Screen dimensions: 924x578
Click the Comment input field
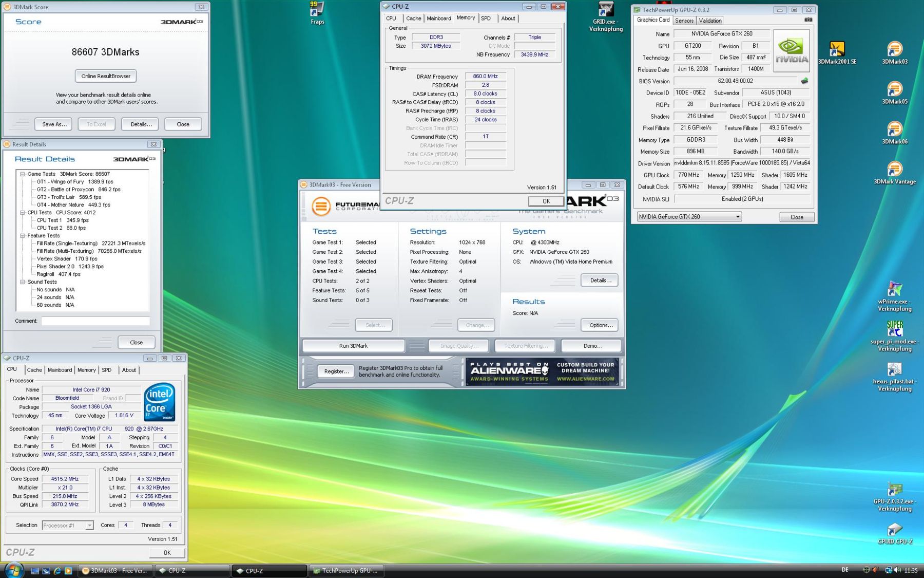click(x=95, y=321)
